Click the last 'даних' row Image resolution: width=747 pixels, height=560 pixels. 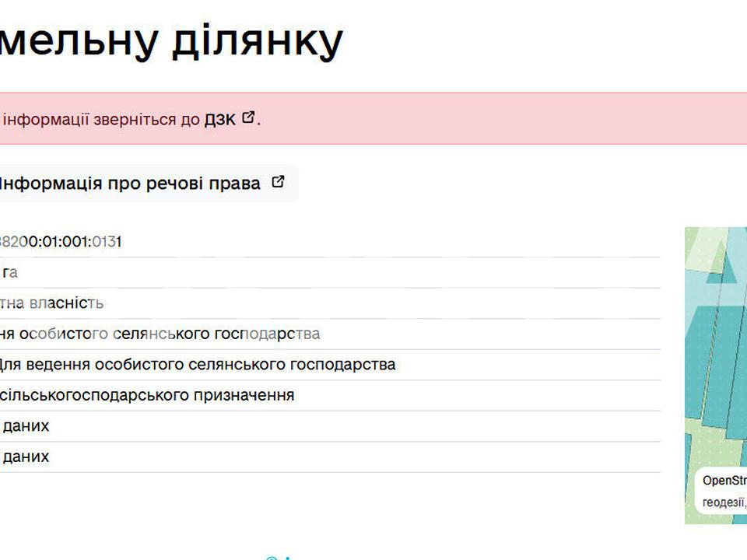click(26, 457)
